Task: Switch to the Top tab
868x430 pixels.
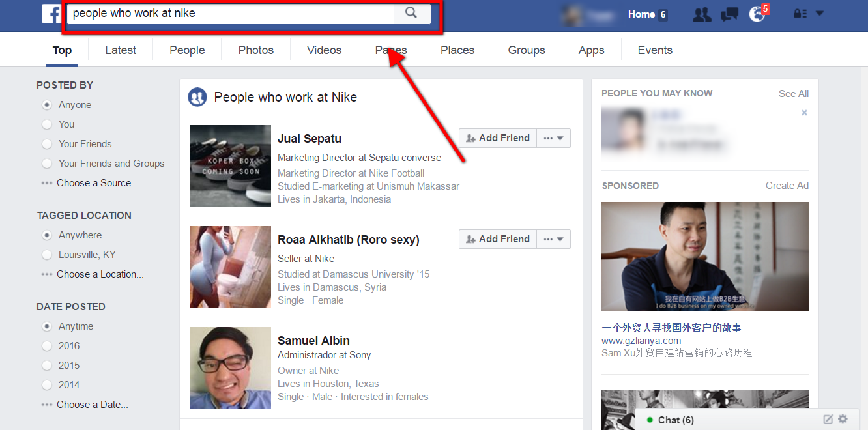Action: pyautogui.click(x=62, y=50)
